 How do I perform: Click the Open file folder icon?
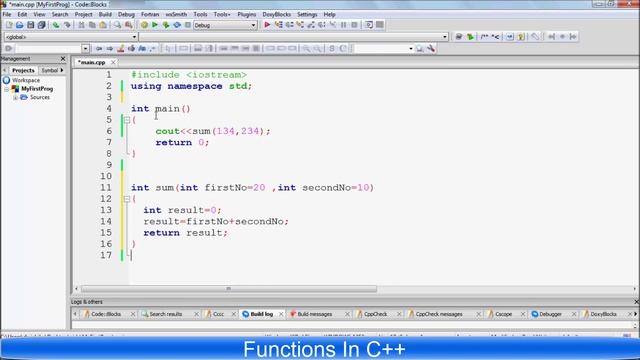(x=20, y=25)
